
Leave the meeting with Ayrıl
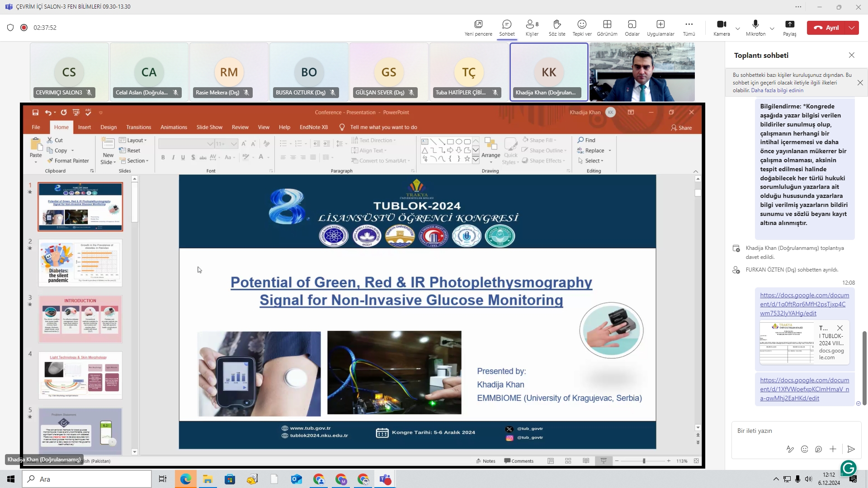point(826,28)
